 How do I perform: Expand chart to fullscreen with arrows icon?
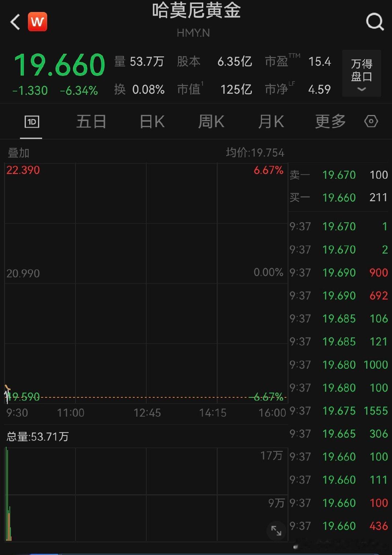[276, 531]
